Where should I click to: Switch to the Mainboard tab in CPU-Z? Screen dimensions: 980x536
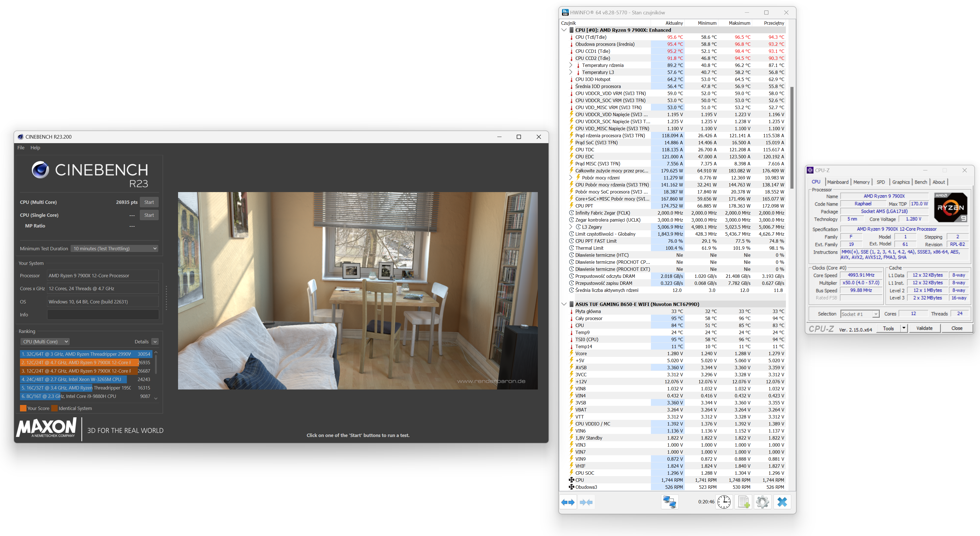coord(837,182)
